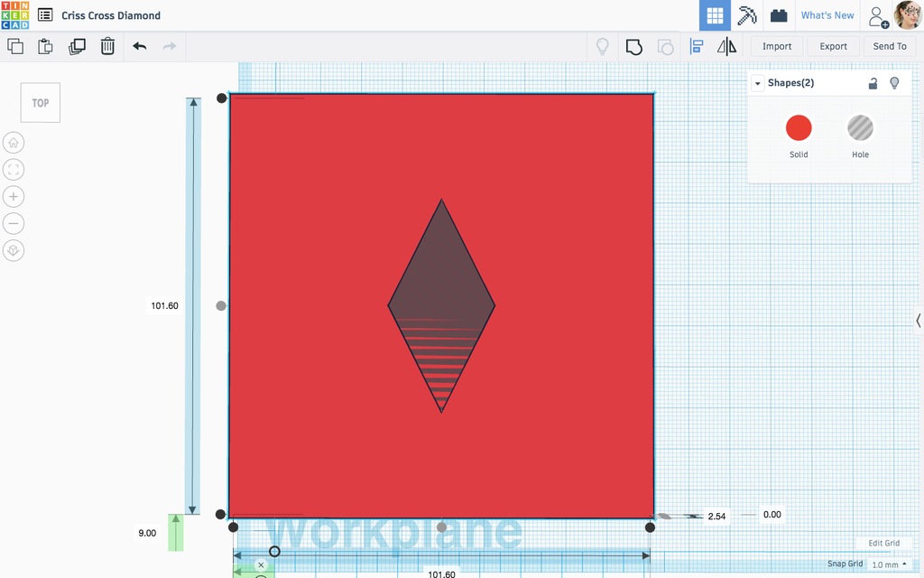Invite a collaborator with add-person icon

[877, 17]
